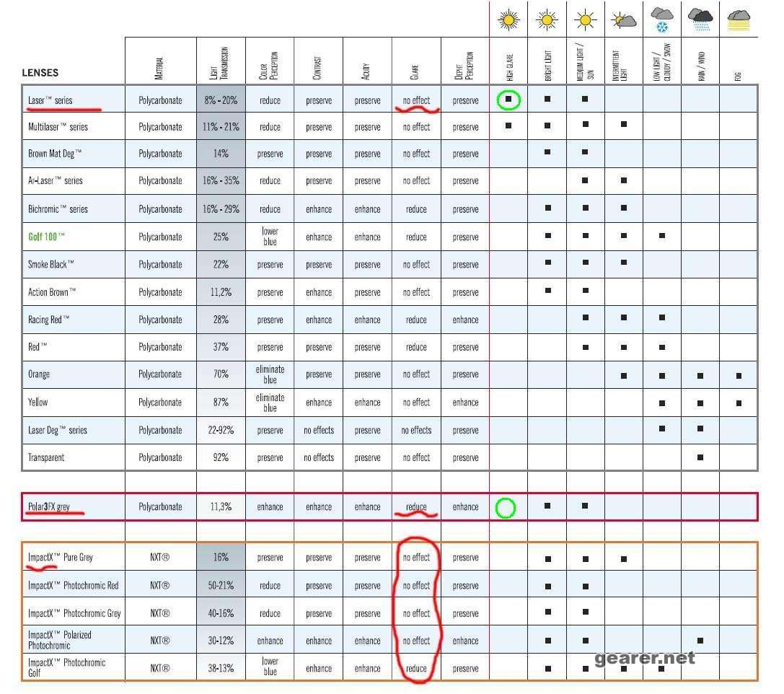This screenshot has height=694, width=784.
Task: Select the ImpactX Photochromic Golf row name
Action: (x=66, y=667)
